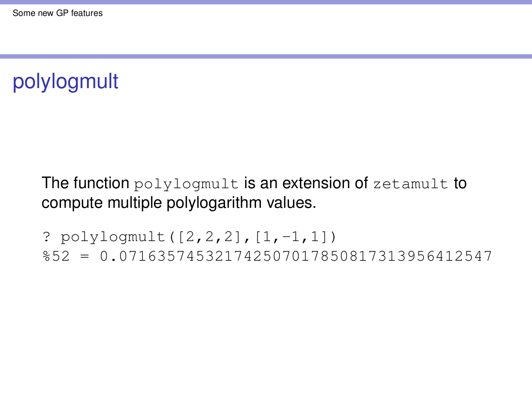Click the thin purple bar at the very top
The width and height of the screenshot is (532, 399).
266,2
